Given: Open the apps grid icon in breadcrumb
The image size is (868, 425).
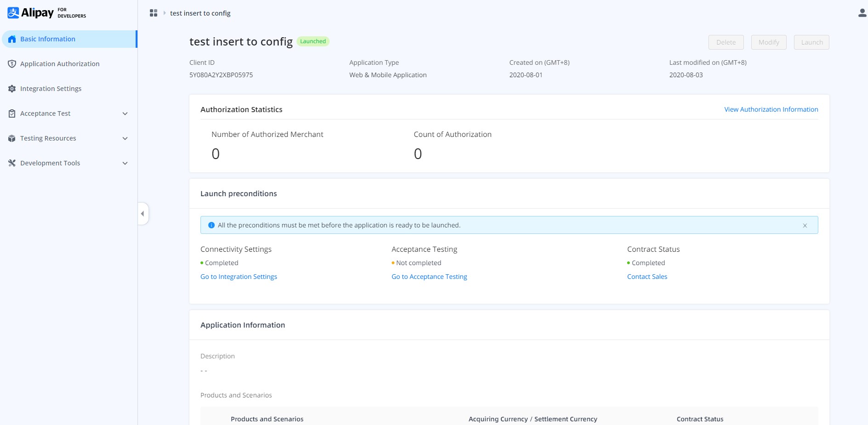Looking at the screenshot, I should 154,13.
